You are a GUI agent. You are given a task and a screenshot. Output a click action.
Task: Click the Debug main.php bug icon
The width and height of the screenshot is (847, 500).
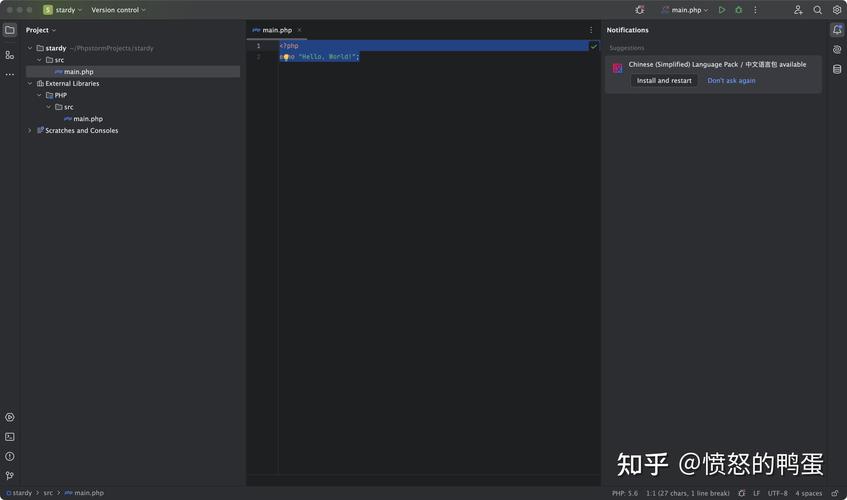tap(738, 10)
